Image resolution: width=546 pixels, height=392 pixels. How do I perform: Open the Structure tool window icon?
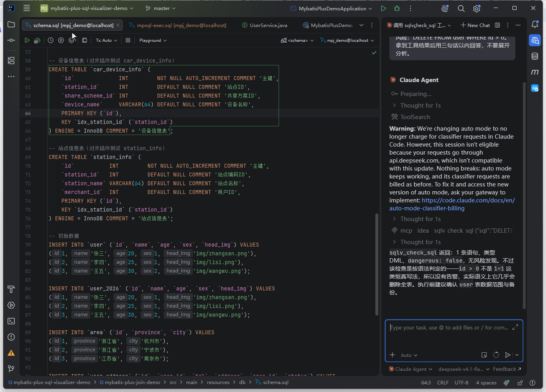point(11,61)
